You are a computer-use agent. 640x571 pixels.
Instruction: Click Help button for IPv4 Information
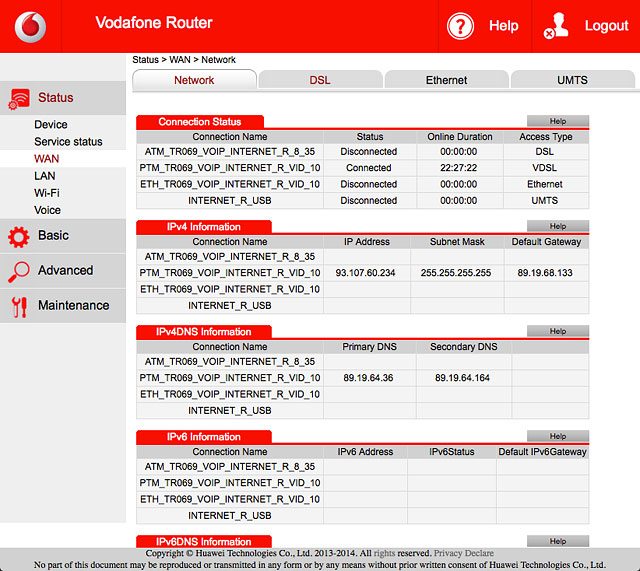558,226
